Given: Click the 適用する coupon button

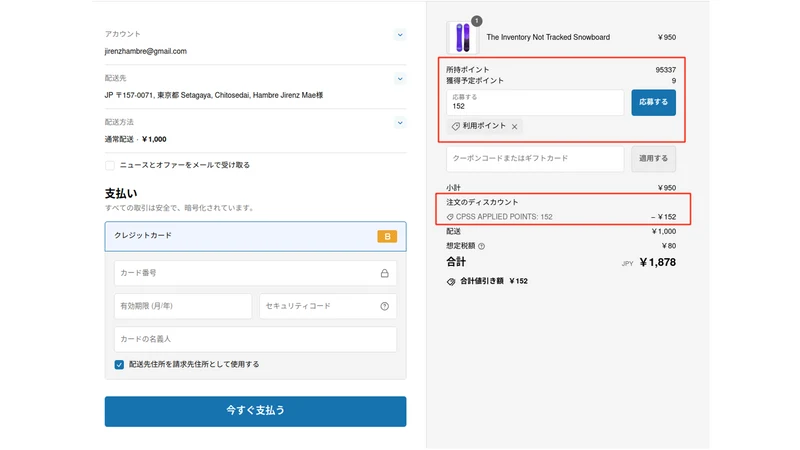Looking at the screenshot, I should point(654,159).
